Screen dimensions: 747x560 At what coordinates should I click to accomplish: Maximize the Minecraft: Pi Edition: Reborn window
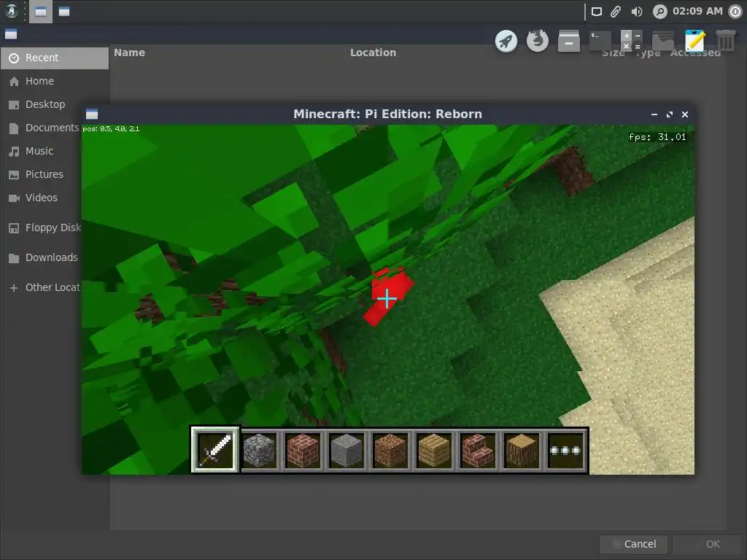pos(670,114)
